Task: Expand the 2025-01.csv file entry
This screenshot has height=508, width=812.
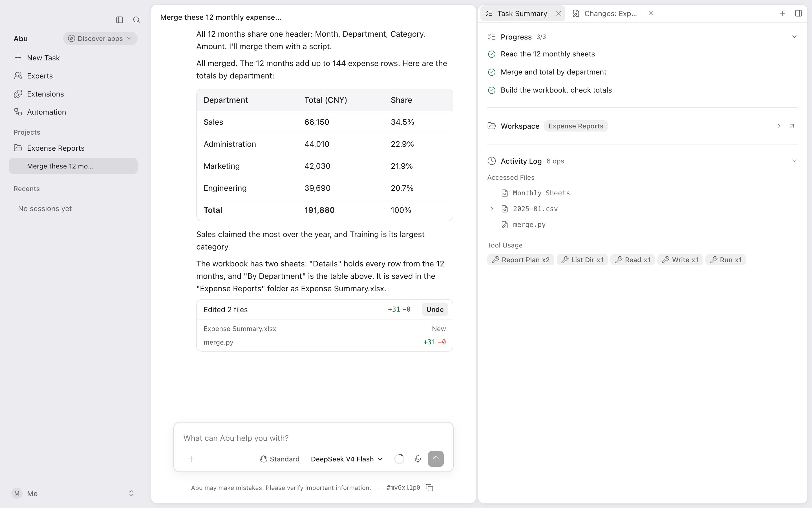Action: [491, 209]
